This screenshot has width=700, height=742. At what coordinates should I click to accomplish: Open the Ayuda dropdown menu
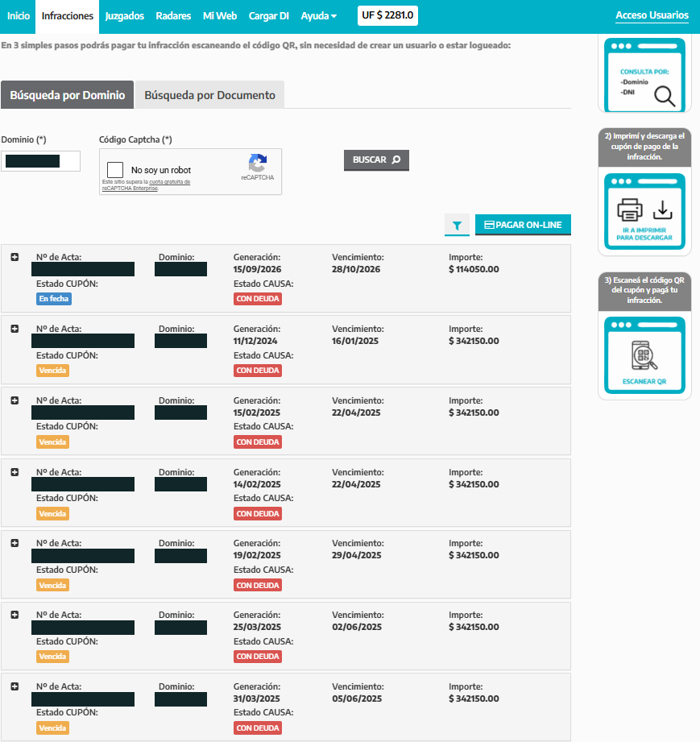[x=318, y=16]
